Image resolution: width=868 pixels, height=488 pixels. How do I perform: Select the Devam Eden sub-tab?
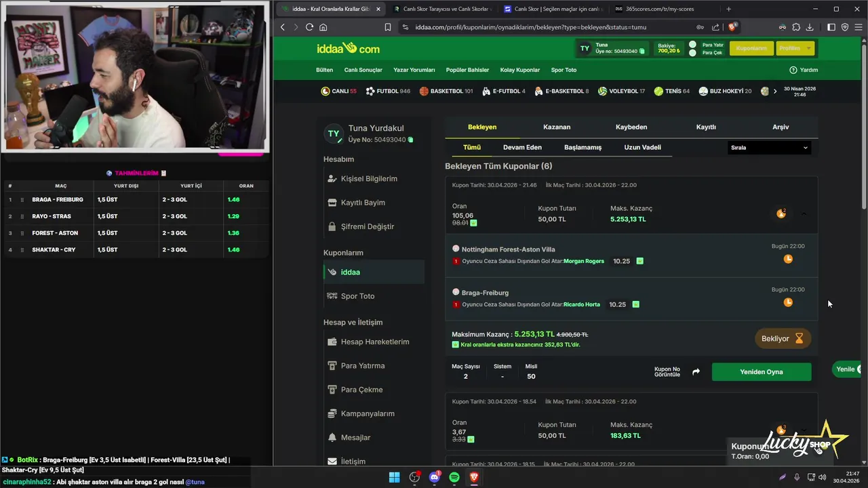522,147
